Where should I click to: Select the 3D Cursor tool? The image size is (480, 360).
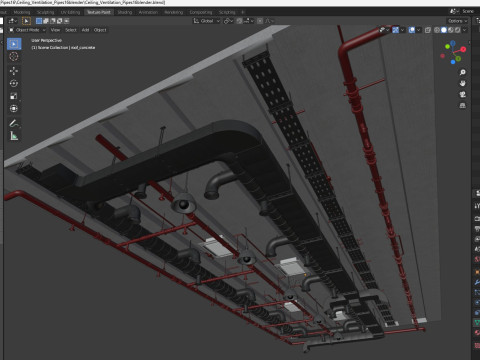[14, 56]
